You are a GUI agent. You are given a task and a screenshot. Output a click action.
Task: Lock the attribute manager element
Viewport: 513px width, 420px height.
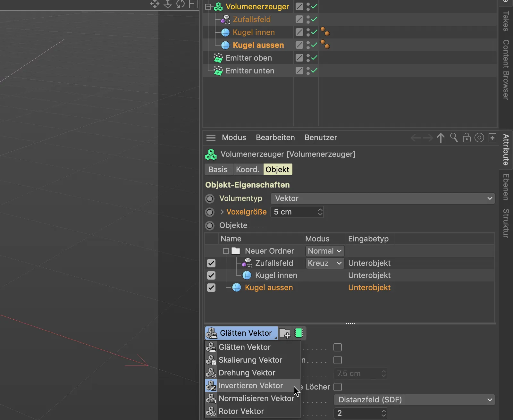point(467,138)
